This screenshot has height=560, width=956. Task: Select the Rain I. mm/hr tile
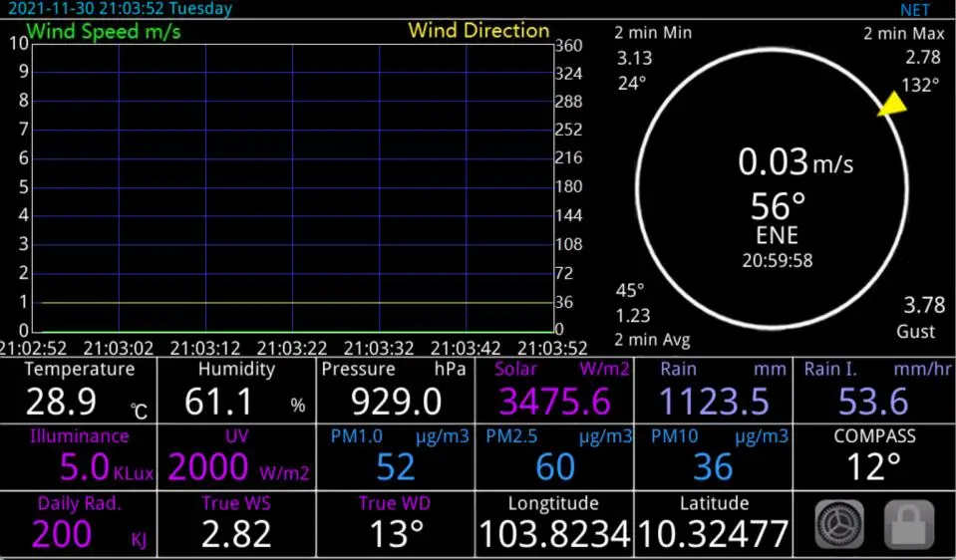(873, 390)
